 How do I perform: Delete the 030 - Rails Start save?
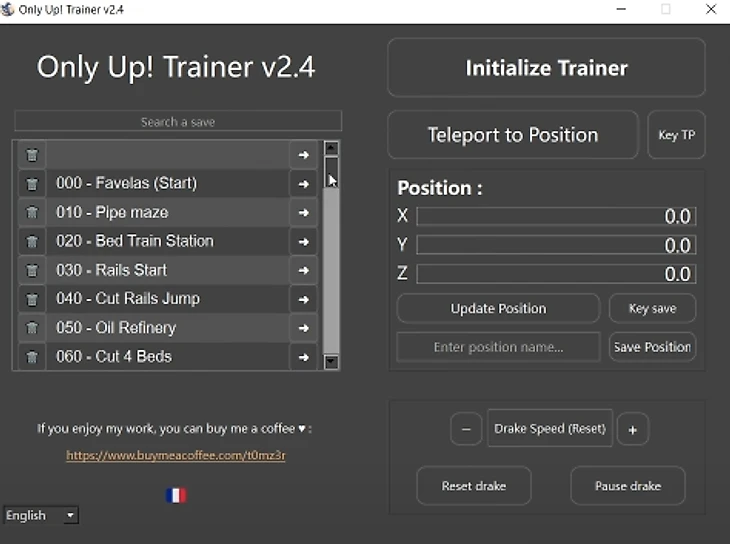(32, 271)
